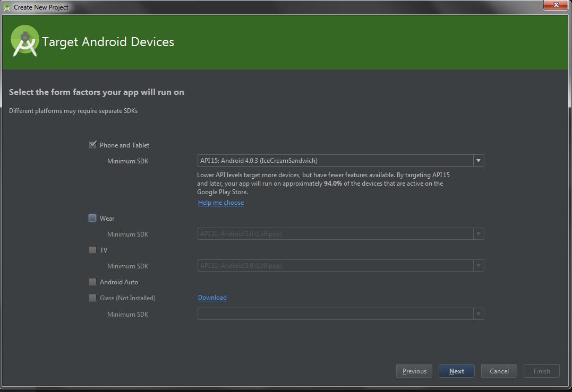Open the Help me choose link
Screen dimensions: 572x392
coord(221,203)
